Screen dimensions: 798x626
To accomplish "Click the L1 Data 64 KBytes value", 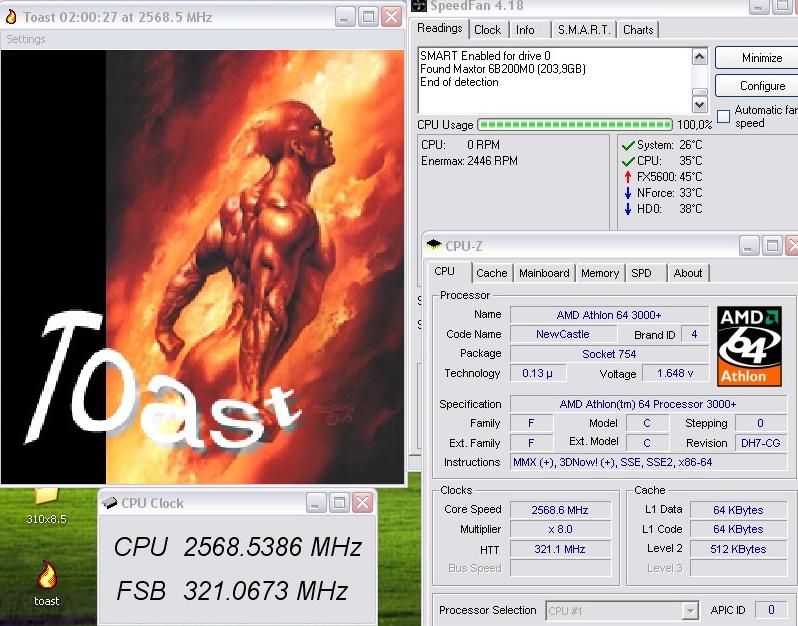I will 738,510.
